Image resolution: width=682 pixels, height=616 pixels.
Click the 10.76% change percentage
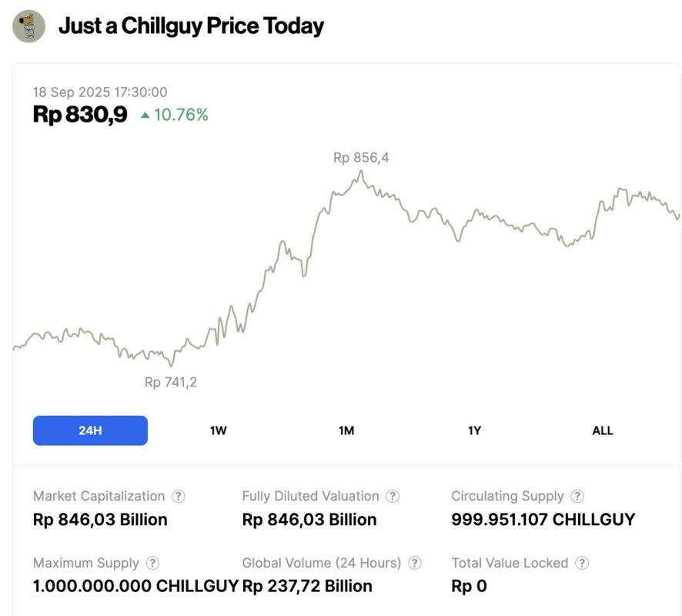pyautogui.click(x=181, y=115)
